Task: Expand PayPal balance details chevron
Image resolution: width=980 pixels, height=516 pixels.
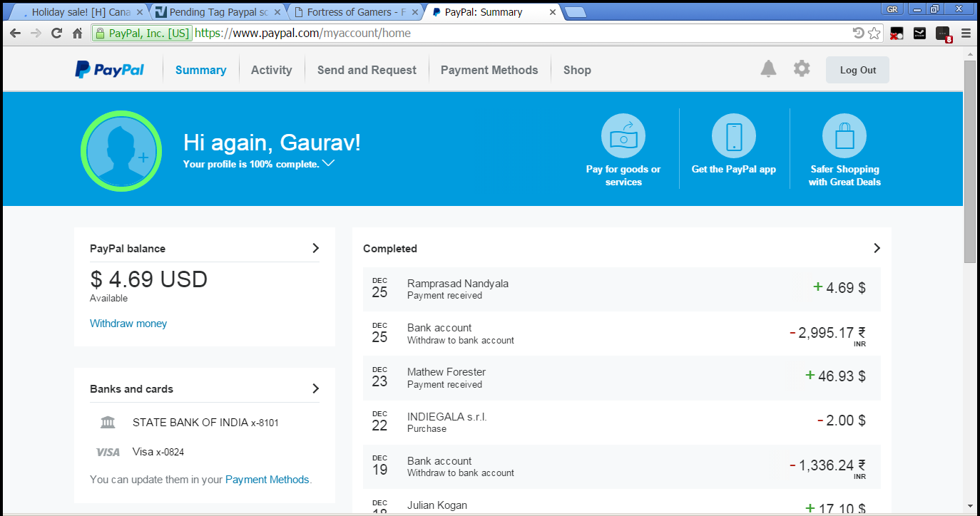Action: coord(315,248)
